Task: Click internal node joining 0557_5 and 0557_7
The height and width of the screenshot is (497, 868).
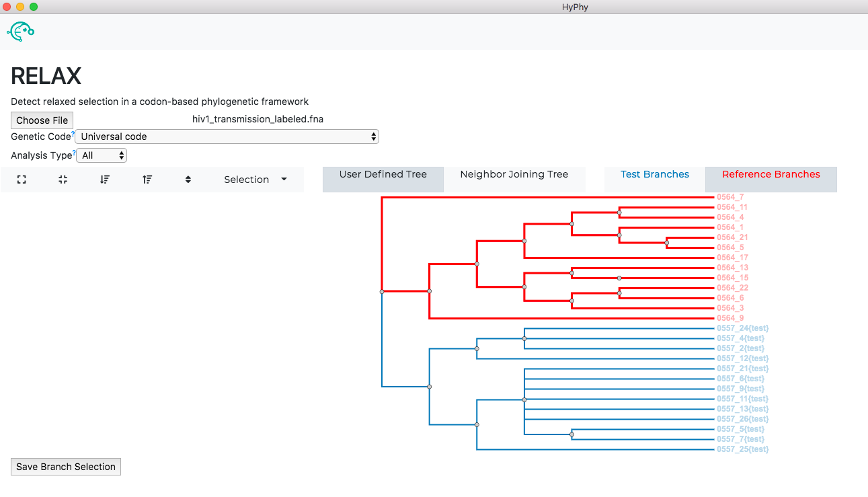Action: coord(572,434)
